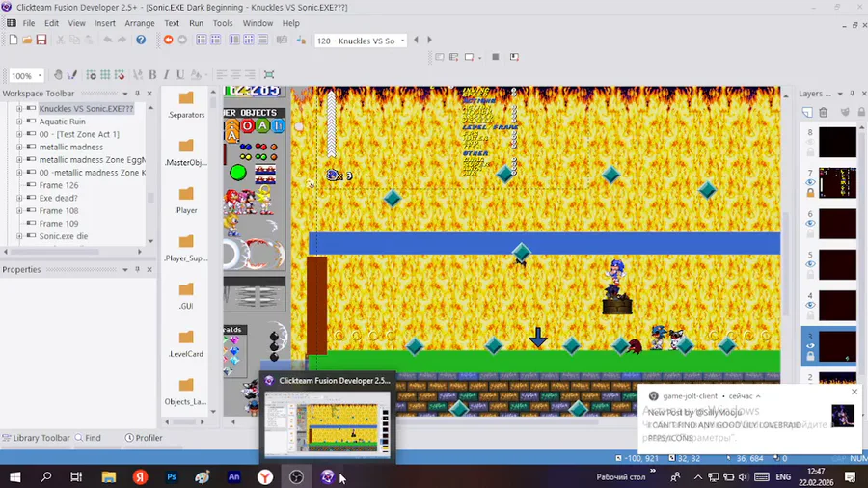Screen dimensions: 868x488
Task: Select Sonic.exe die in workspace tree
Action: pyautogui.click(x=64, y=235)
